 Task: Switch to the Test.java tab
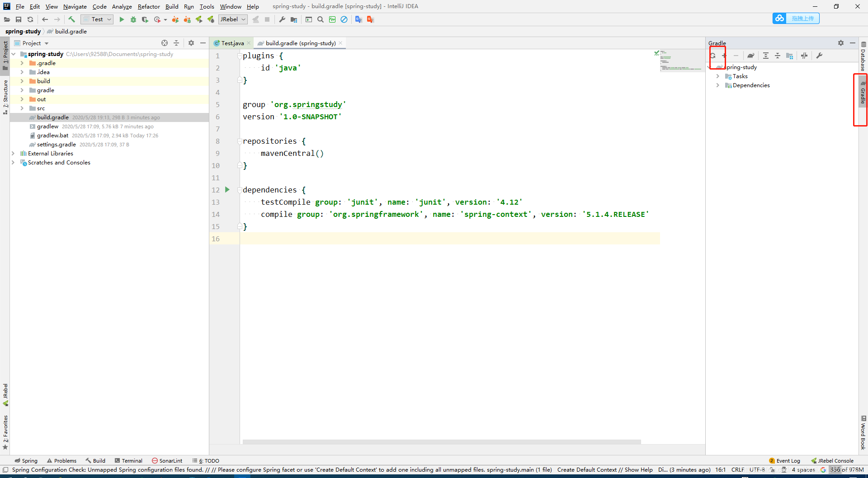pos(232,43)
